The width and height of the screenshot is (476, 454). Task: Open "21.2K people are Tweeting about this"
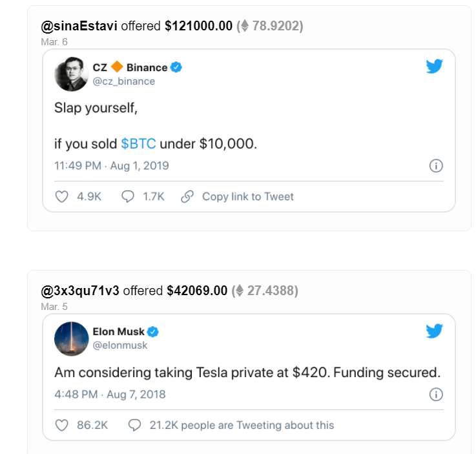click(x=242, y=425)
